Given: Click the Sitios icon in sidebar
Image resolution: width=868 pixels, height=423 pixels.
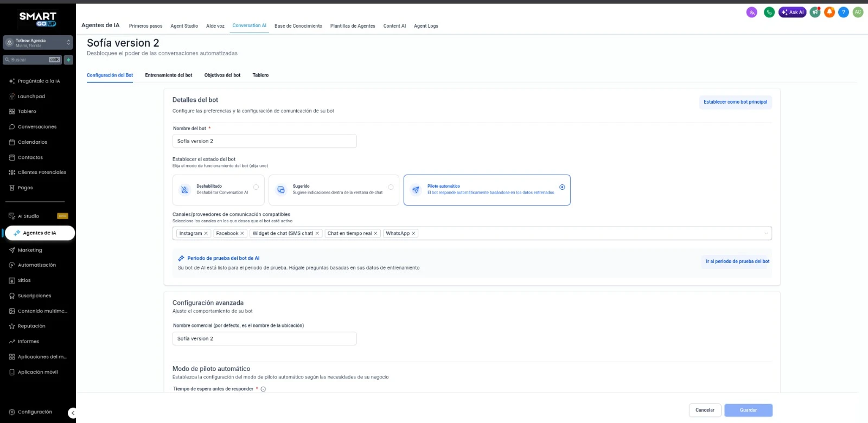Looking at the screenshot, I should click(12, 280).
